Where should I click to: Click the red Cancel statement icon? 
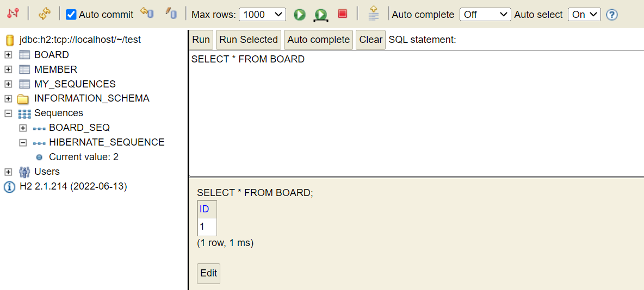coord(343,14)
